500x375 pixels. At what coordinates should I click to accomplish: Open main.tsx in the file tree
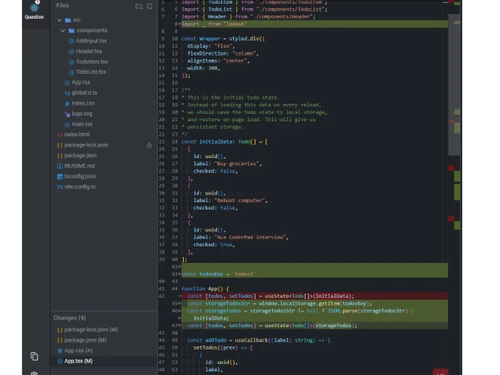82,124
